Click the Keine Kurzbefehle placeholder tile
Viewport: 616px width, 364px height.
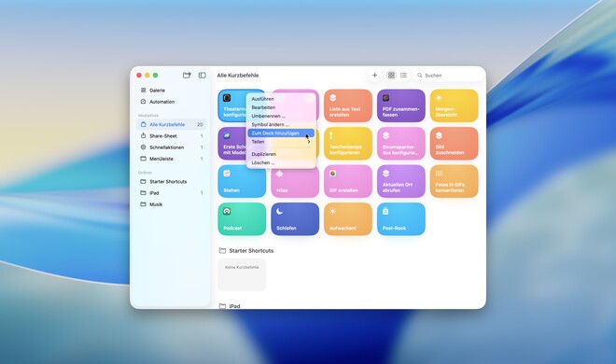(242, 274)
